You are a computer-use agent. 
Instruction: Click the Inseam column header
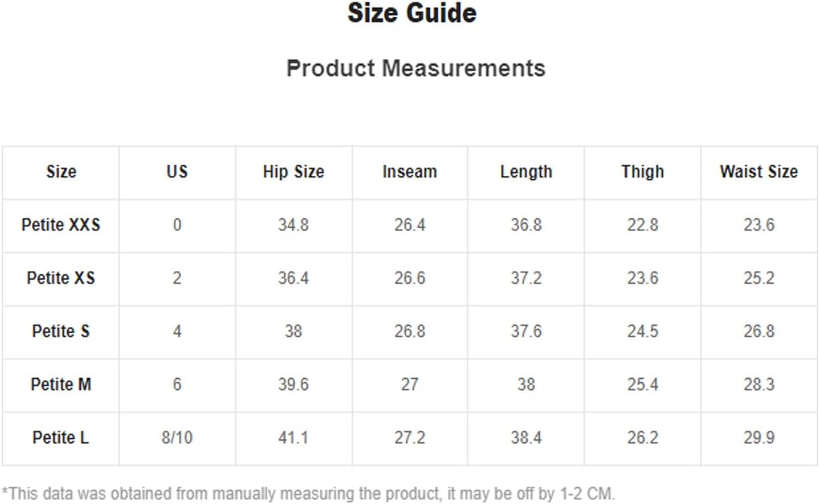410,172
